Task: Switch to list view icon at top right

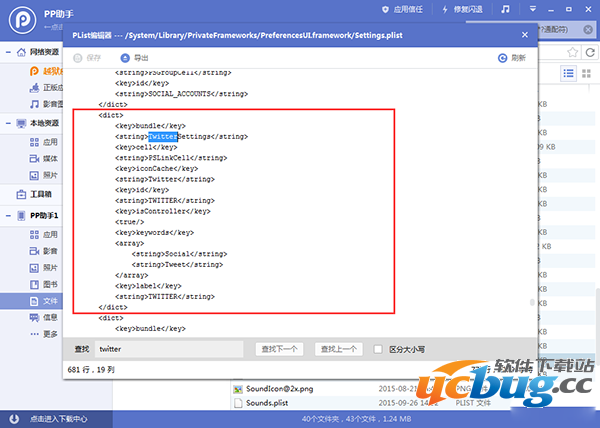Action: (x=568, y=73)
